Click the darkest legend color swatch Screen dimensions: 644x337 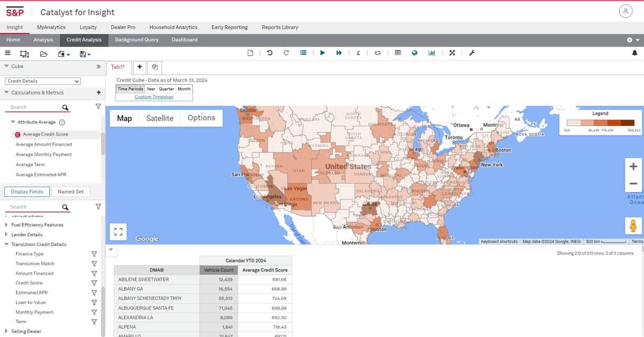click(x=628, y=123)
